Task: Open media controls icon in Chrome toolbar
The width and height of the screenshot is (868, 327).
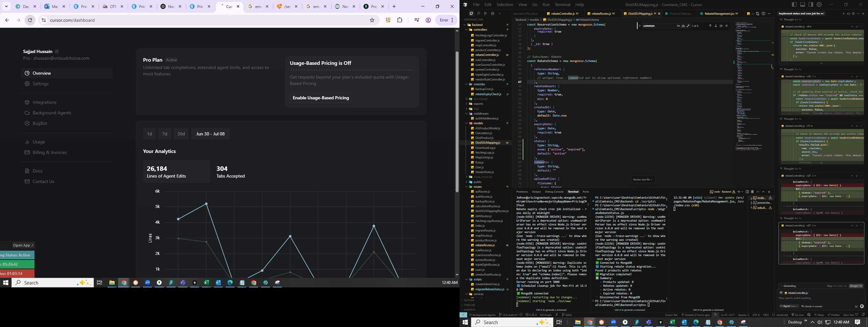Action: (x=416, y=20)
